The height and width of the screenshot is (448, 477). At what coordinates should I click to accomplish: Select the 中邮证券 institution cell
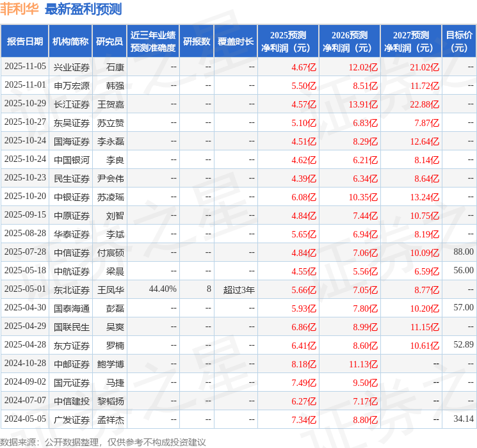click(72, 364)
